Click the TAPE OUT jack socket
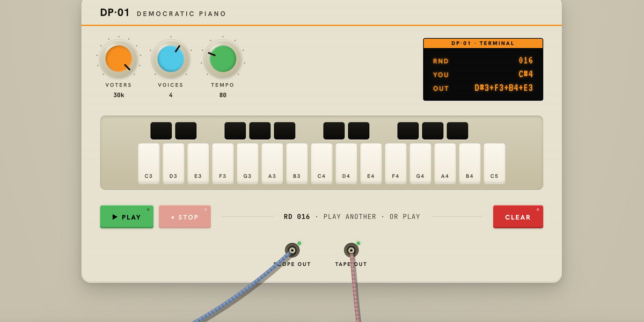Image resolution: width=644 pixels, height=322 pixels. [x=351, y=250]
